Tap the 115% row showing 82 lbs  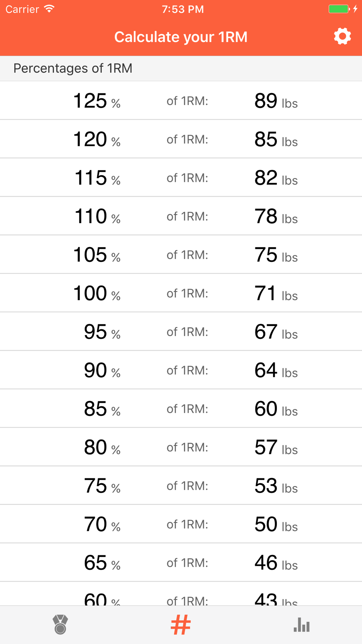pos(181,178)
